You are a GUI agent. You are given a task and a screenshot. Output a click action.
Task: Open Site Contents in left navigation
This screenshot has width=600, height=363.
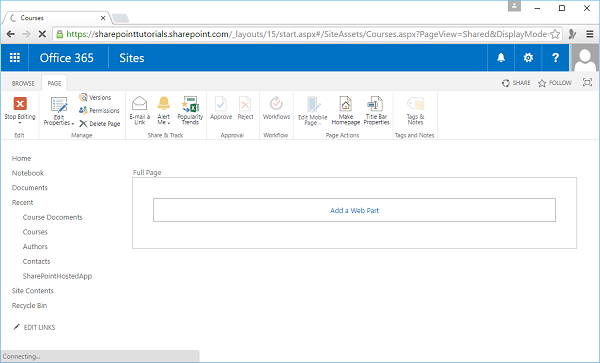pyautogui.click(x=33, y=291)
